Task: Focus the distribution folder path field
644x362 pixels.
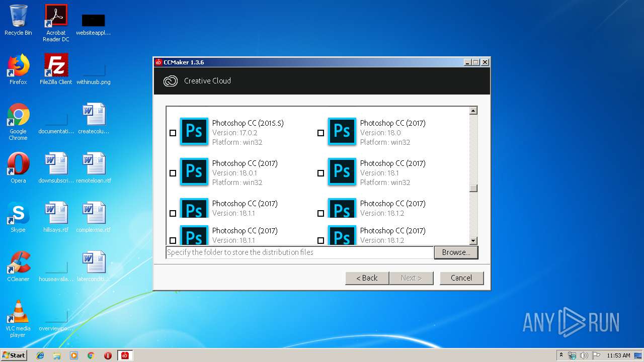Action: click(300, 252)
